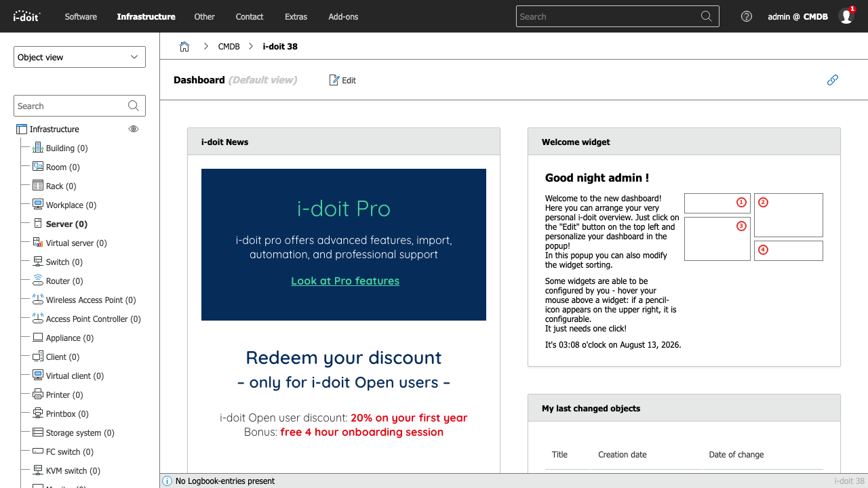This screenshot has width=868, height=488.
Task: Open the Object view dropdown
Action: click(x=79, y=57)
